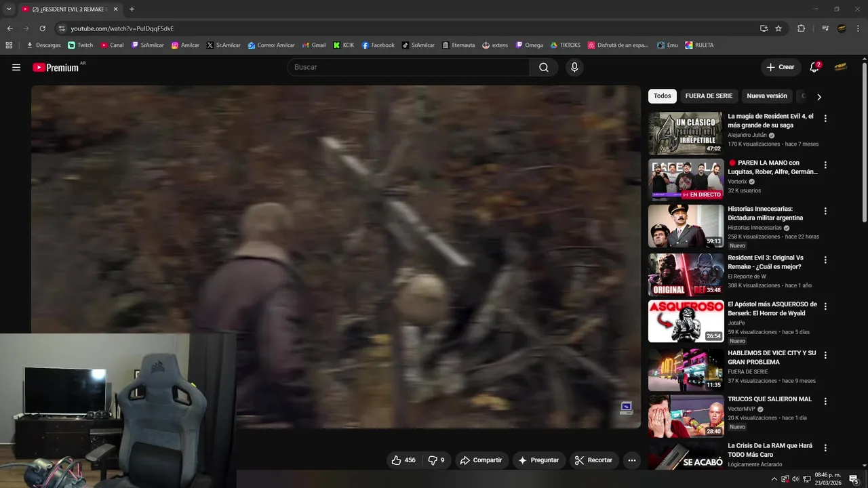Dislike the video with thumbs down
Screen dimensions: 868x488
click(436, 460)
